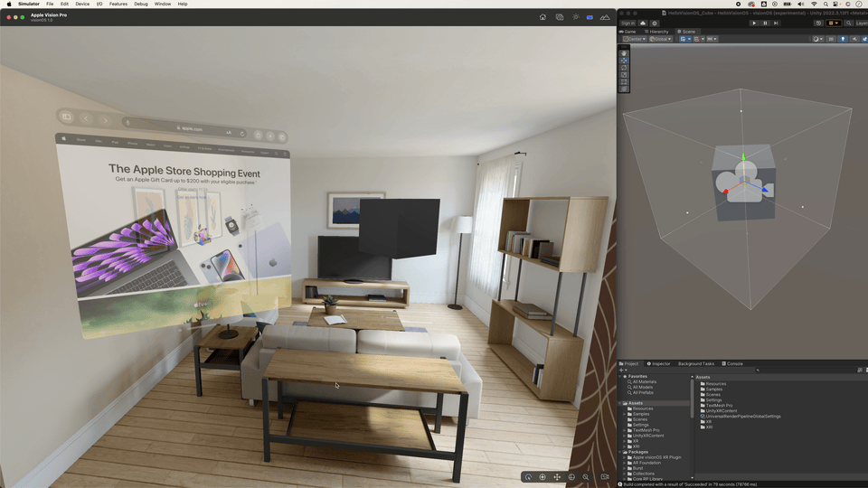Viewport: 868px width, 488px height.
Task: Open the Features menu in menu bar
Action: click(118, 4)
